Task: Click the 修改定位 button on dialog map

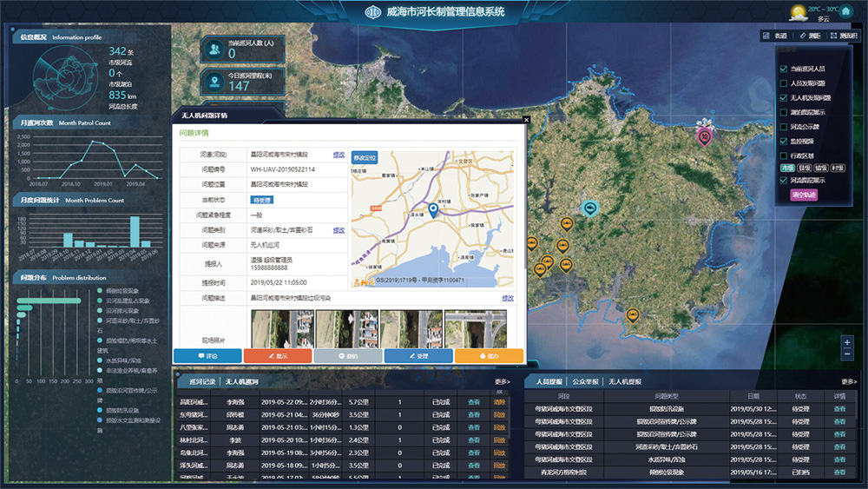Action: (365, 158)
